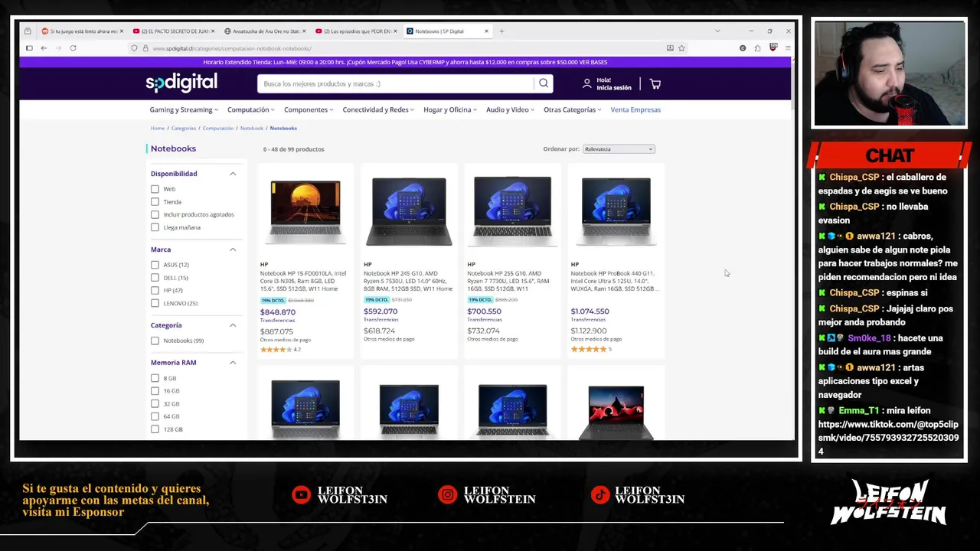This screenshot has height=551, width=980.
Task: Click the Firefox view icon left of tabs
Action: [28, 31]
